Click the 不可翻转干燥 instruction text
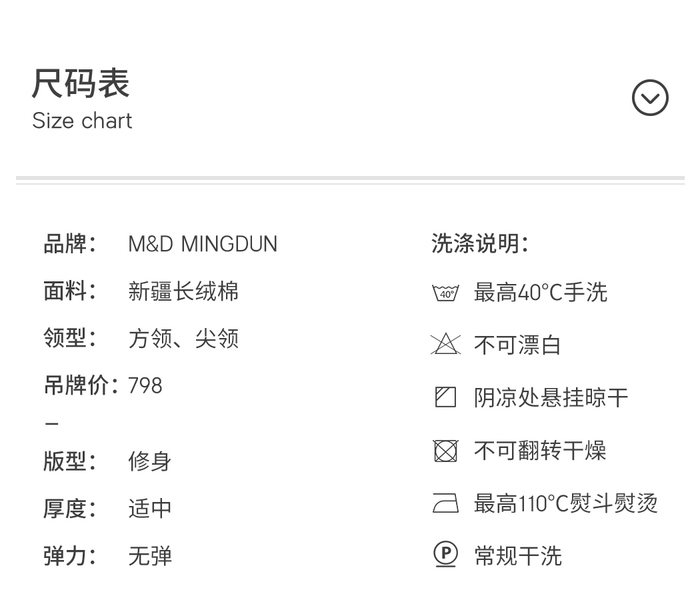This screenshot has width=700, height=602. click(x=540, y=451)
